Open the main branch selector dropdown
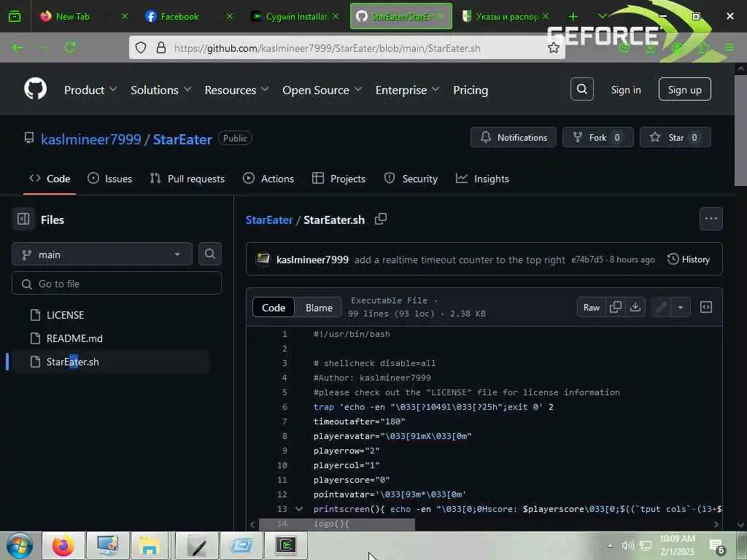Screen dimensions: 747x560 [x=102, y=254]
